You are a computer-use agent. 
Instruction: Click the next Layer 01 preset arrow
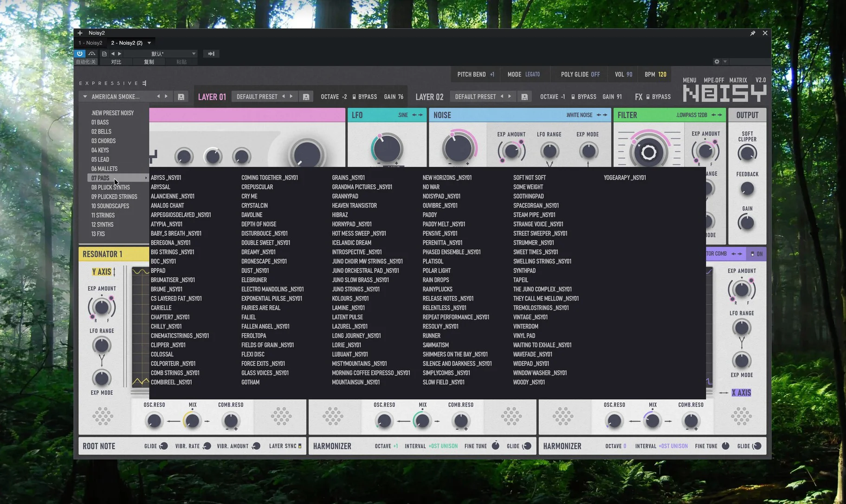(x=291, y=97)
